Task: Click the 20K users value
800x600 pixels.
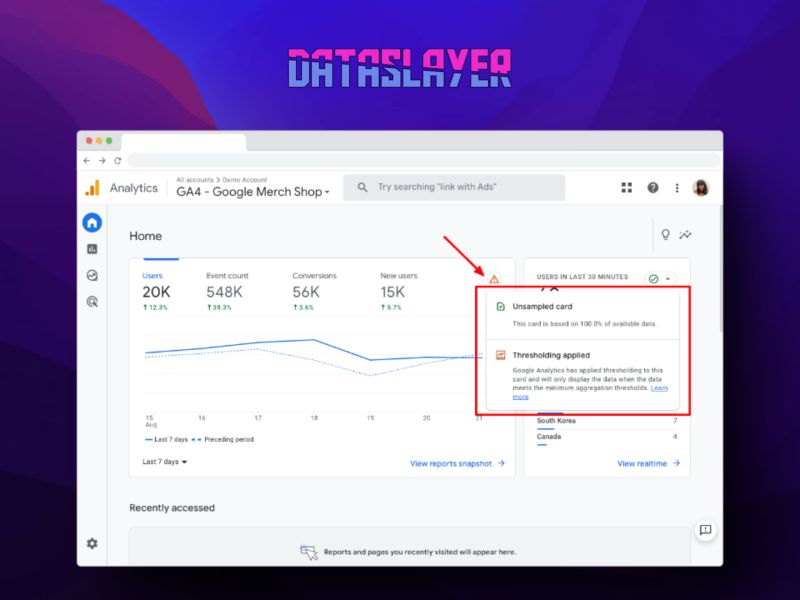Action: click(156, 292)
